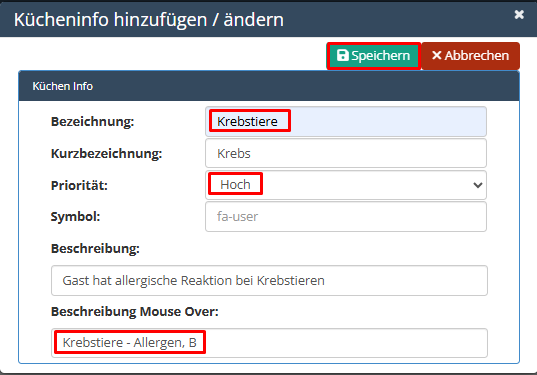The height and width of the screenshot is (375, 537).
Task: Close the dialog with the X icon
Action: (x=519, y=14)
